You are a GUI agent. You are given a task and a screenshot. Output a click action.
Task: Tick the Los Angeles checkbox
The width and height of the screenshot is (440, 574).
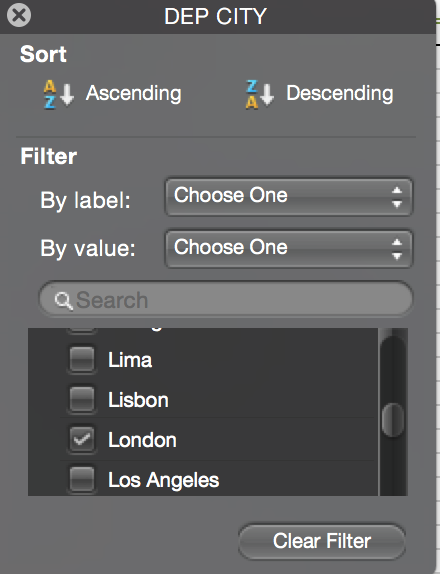pos(82,479)
